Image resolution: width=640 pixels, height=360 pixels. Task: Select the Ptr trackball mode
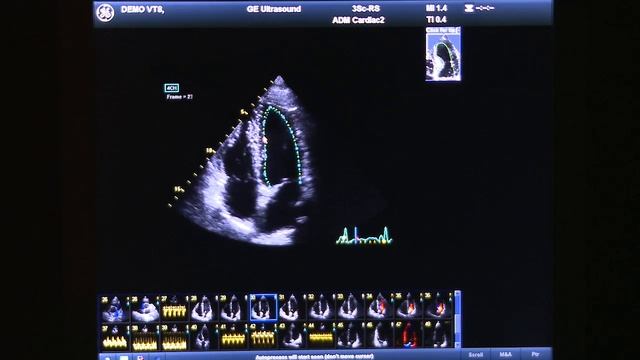coord(535,355)
